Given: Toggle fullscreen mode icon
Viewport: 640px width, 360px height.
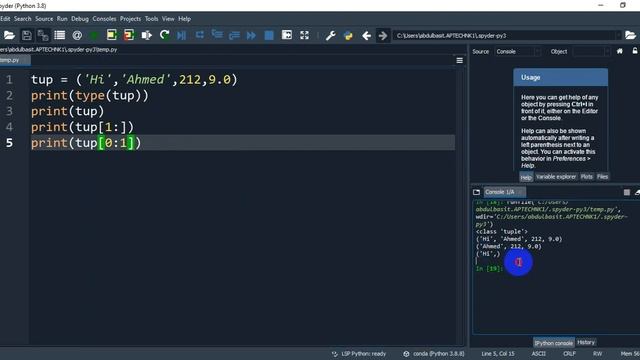Looking at the screenshot, I should [x=304, y=36].
